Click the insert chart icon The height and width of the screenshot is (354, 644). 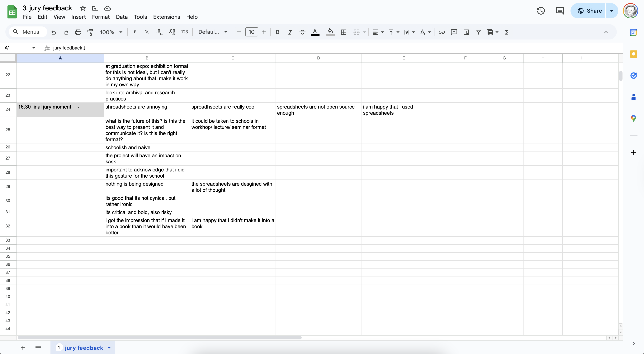pyautogui.click(x=466, y=32)
